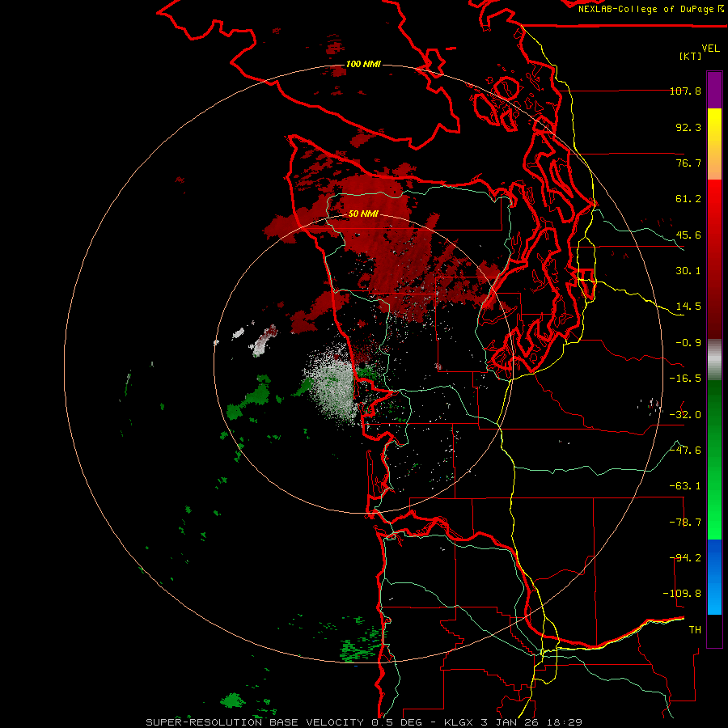The height and width of the screenshot is (728, 728).
Task: Click the VEL legend title
Action: pyautogui.click(x=710, y=49)
